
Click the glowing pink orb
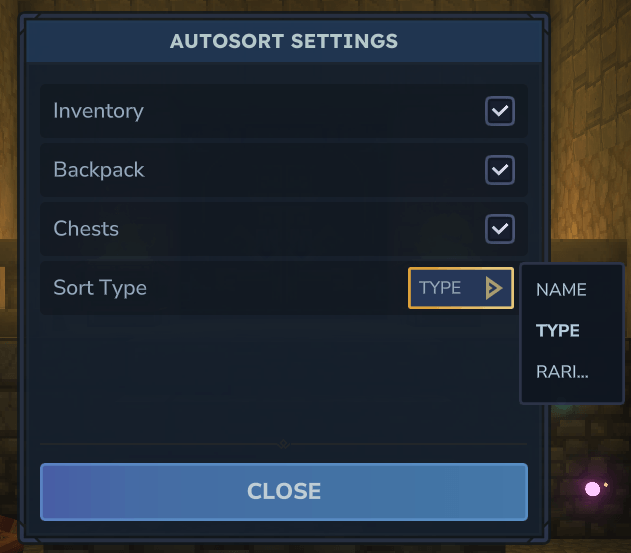[x=593, y=489]
